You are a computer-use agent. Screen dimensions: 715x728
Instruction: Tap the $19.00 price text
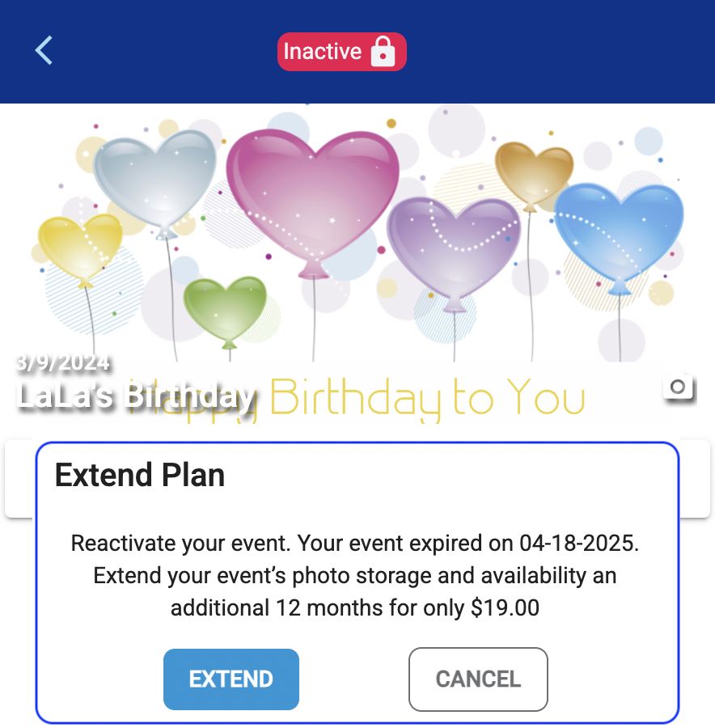[506, 607]
